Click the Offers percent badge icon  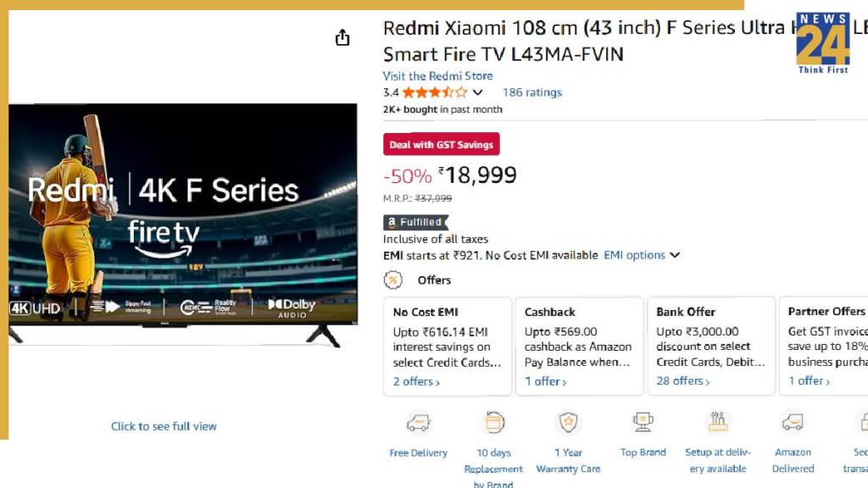click(x=393, y=280)
